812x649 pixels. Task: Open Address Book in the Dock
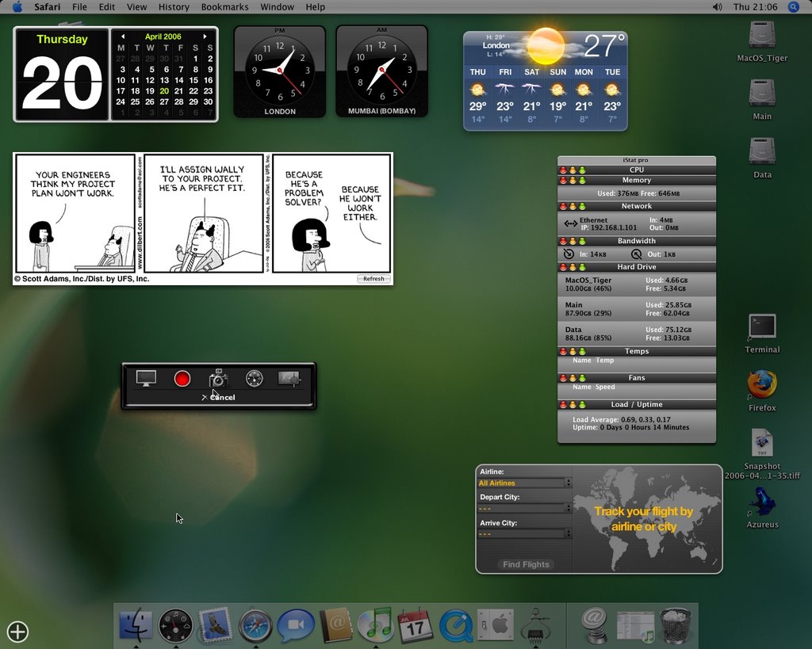click(x=336, y=624)
